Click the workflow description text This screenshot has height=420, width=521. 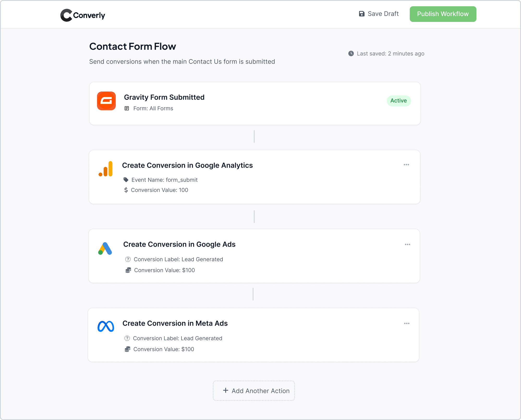[x=182, y=62]
